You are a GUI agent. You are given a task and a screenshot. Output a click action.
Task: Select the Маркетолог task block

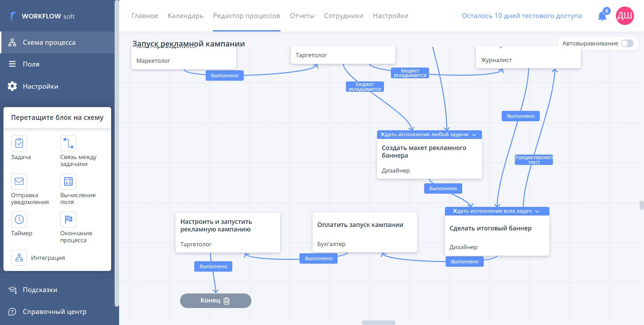(184, 58)
